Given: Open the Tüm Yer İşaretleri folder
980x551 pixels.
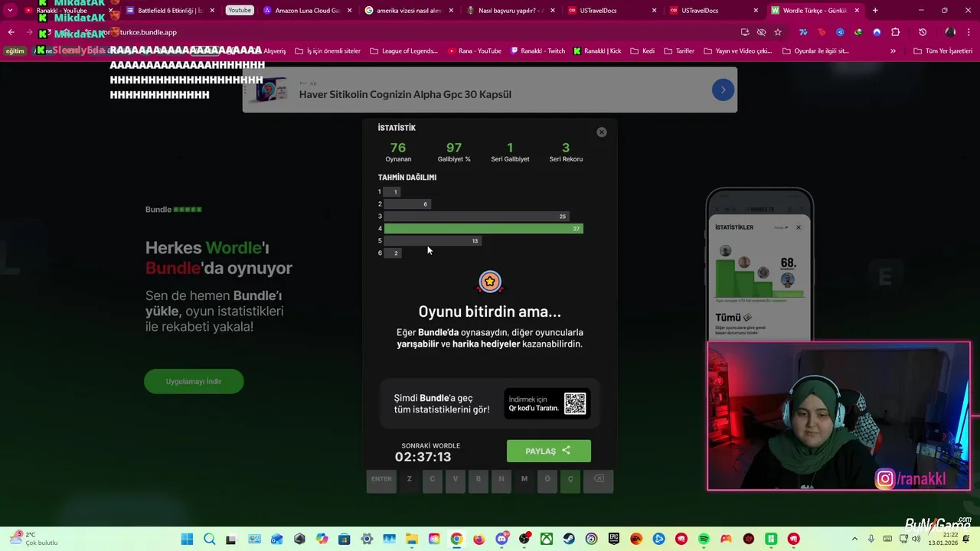Looking at the screenshot, I should point(943,51).
